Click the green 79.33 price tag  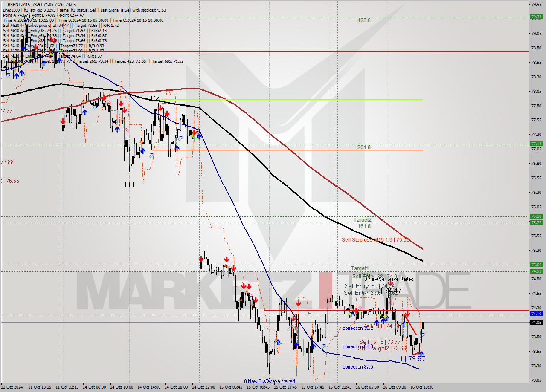536,17
